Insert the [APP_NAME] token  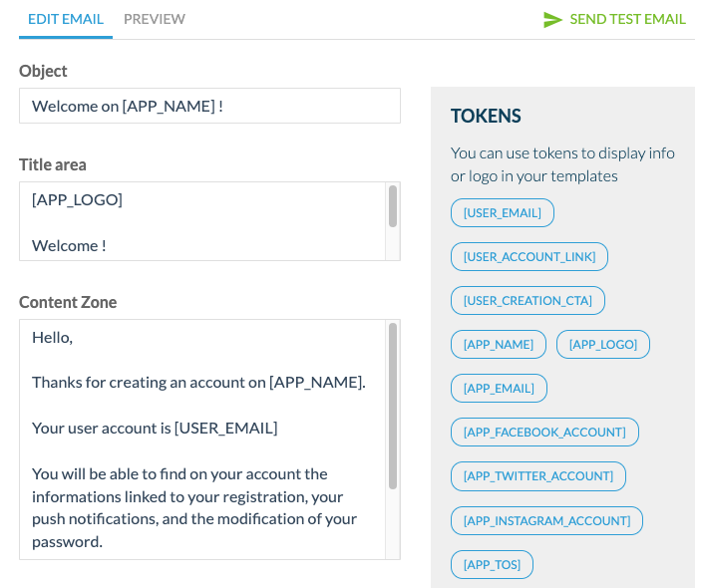498,345
